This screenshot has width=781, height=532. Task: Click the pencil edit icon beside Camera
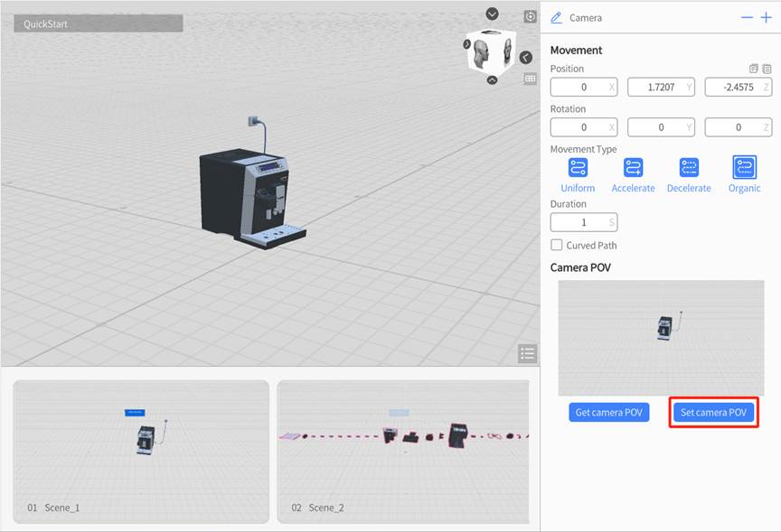tap(556, 17)
